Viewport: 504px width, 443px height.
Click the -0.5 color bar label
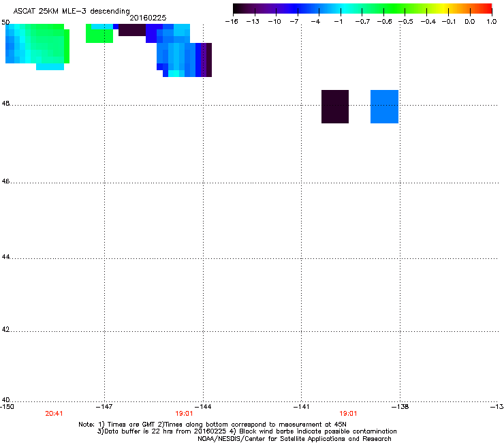tap(406, 22)
